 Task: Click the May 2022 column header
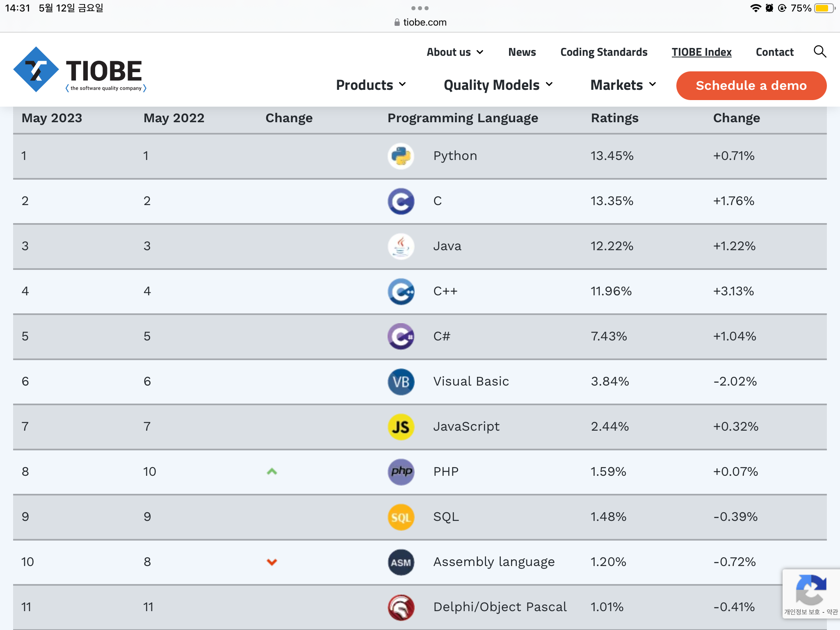click(174, 118)
